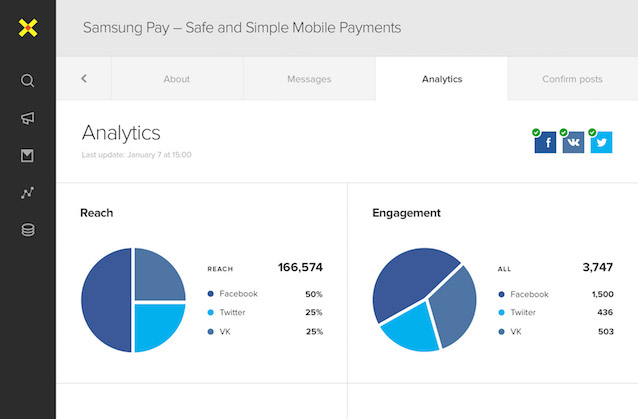Toggle the Twitter network filter
Viewport: 638px width, 419px height.
click(601, 142)
